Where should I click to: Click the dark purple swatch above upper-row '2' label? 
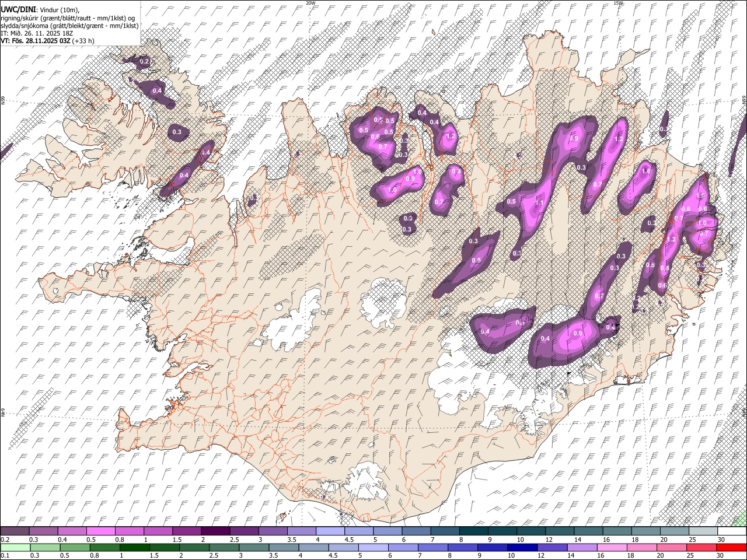(215, 531)
